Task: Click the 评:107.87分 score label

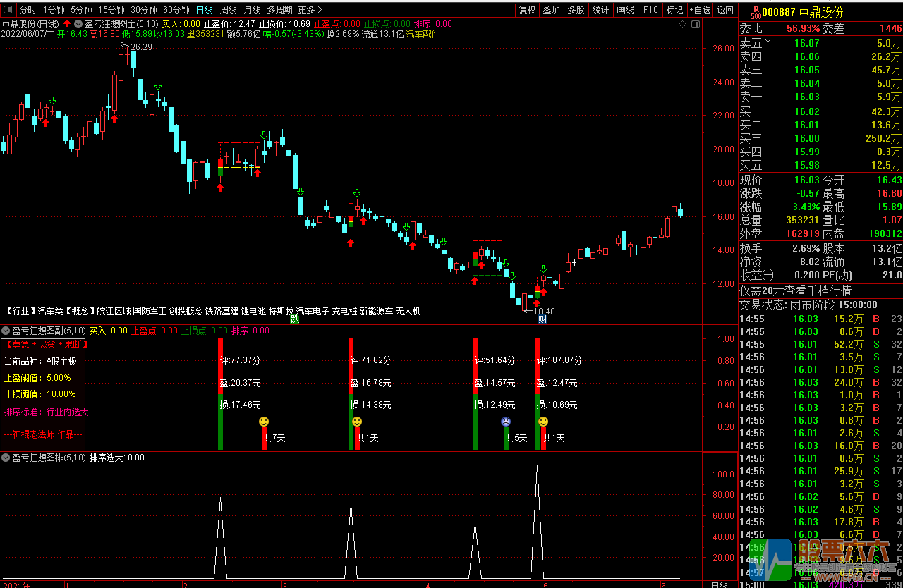Action: tap(559, 360)
